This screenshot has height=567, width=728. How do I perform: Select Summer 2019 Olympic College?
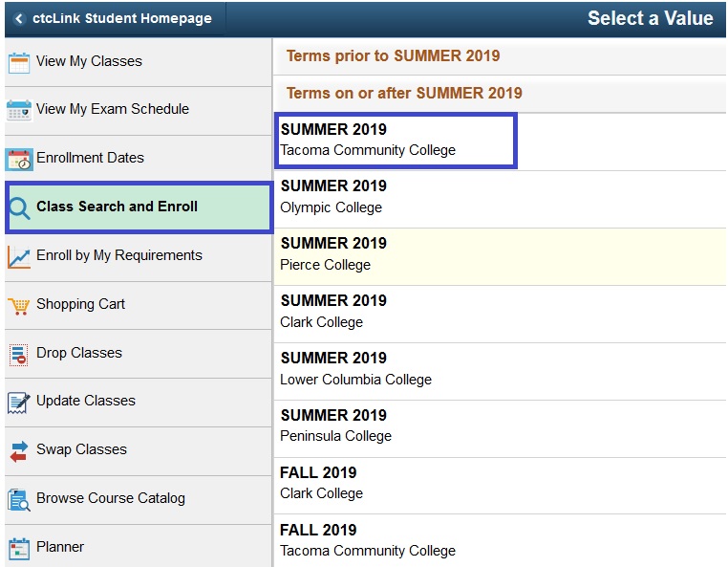tap(500, 199)
